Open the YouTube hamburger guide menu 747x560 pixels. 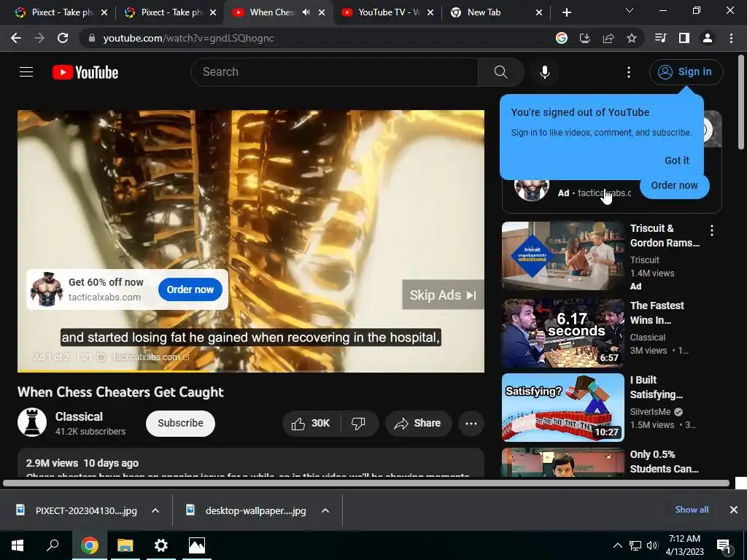click(26, 72)
